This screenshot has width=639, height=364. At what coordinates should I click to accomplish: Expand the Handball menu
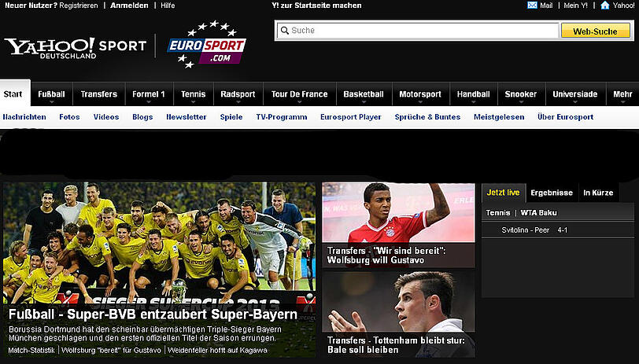[474, 94]
